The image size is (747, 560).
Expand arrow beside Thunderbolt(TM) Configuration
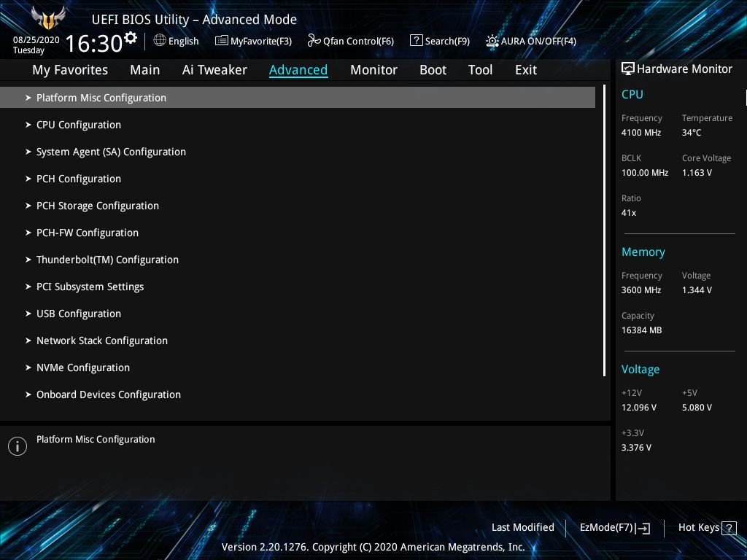pos(28,260)
